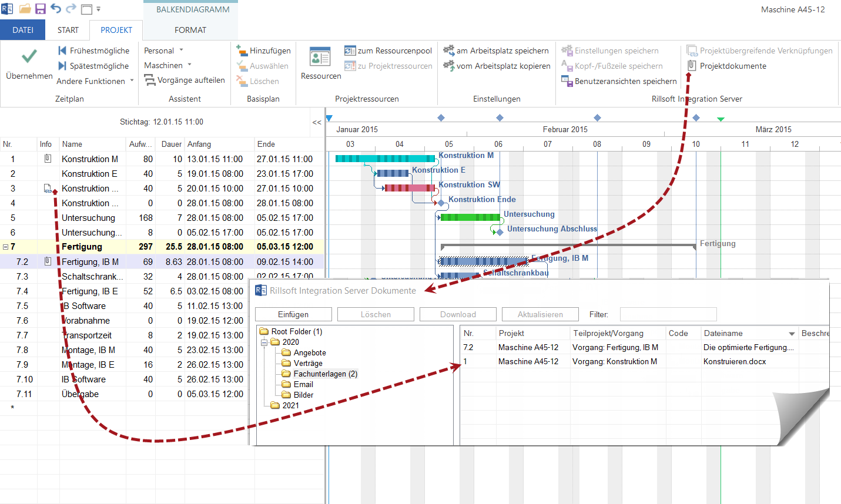Open the Maschinen assistant dropdown
This screenshot has width=841, height=504.
(168, 65)
